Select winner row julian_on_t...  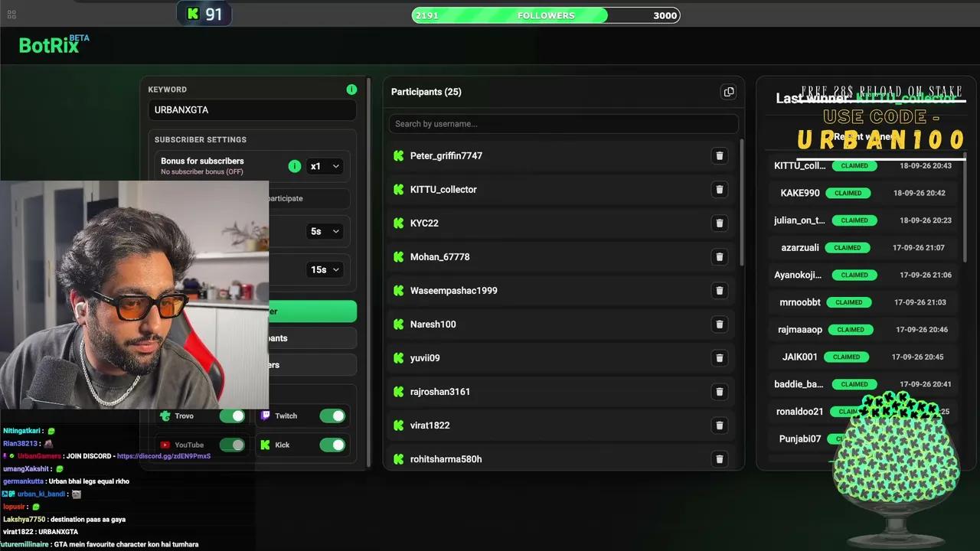tap(864, 220)
